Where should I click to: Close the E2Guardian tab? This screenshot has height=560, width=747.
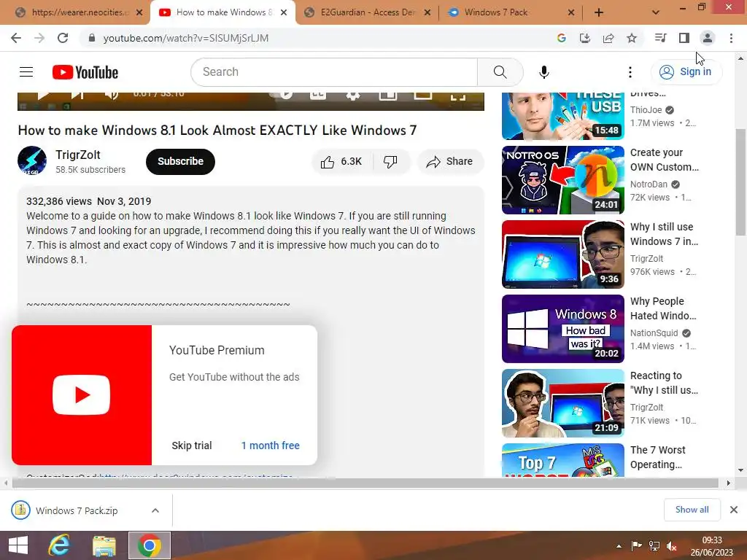(x=427, y=12)
